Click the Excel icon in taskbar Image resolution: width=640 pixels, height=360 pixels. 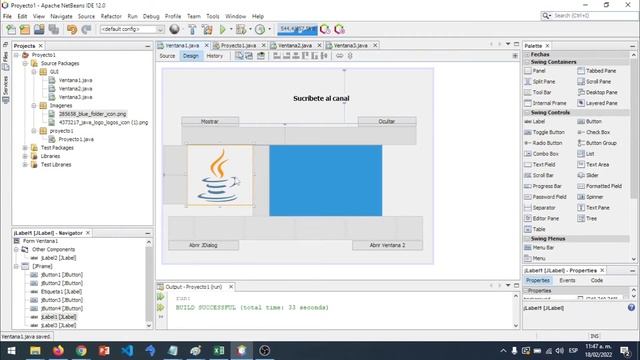[219, 351]
